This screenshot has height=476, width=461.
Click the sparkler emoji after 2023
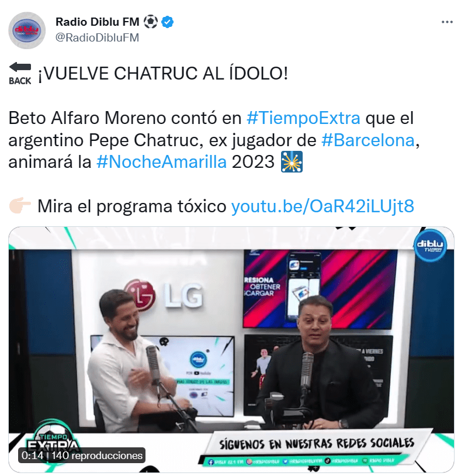click(292, 161)
